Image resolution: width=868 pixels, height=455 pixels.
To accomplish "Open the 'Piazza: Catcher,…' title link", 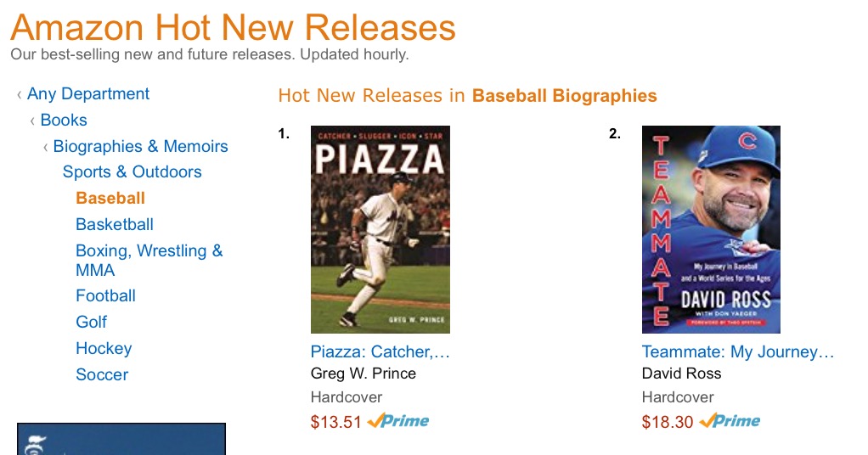I will (x=380, y=352).
